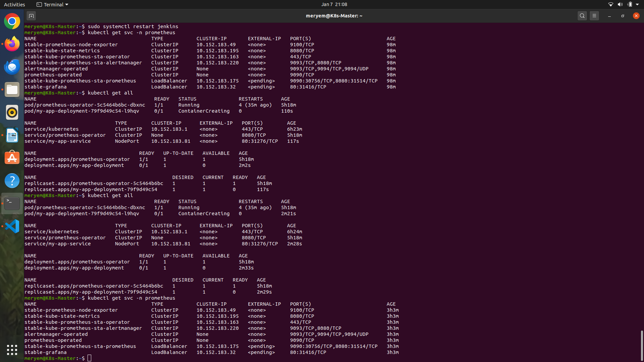Expand the system status menu arrow
The height and width of the screenshot is (362, 644).
637,4
